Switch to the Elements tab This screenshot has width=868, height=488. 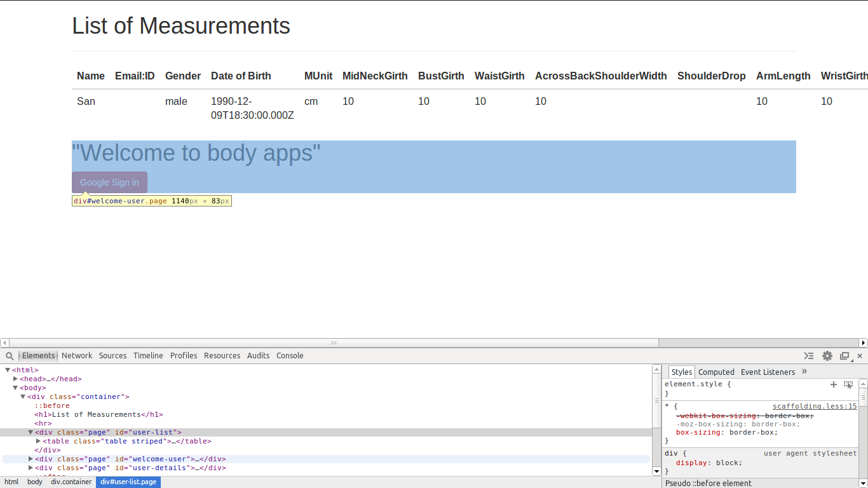(x=38, y=356)
